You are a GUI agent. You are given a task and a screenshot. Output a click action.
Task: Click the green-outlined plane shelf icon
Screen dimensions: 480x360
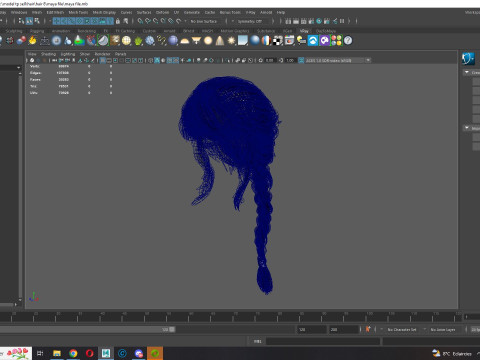[103, 41]
